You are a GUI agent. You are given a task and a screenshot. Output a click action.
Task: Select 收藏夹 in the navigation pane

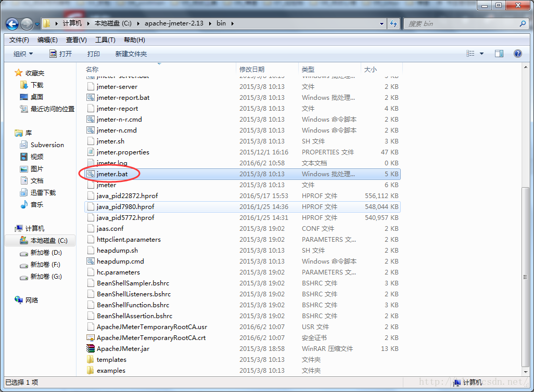[x=30, y=73]
